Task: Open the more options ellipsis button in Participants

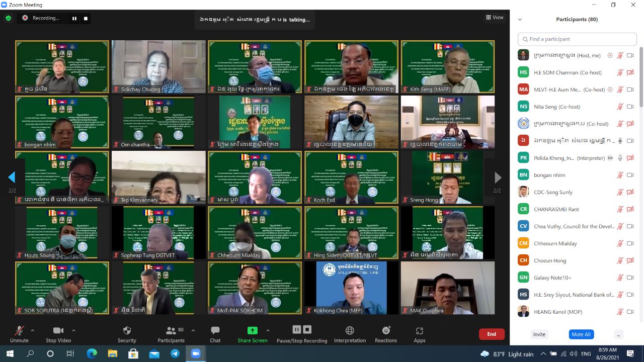Action: 618,334
